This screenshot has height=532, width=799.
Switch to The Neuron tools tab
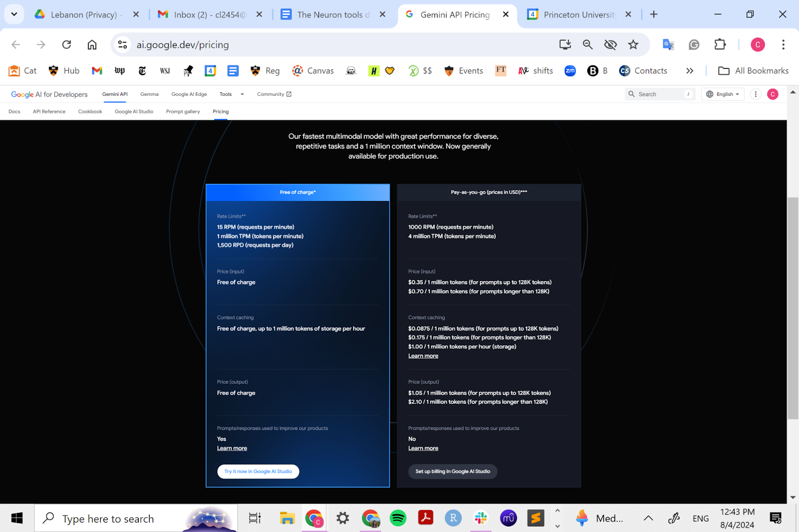[333, 14]
